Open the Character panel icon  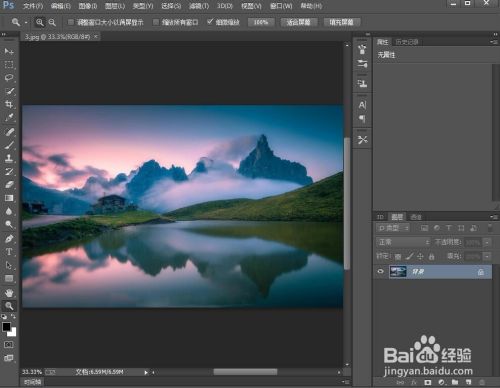click(362, 105)
